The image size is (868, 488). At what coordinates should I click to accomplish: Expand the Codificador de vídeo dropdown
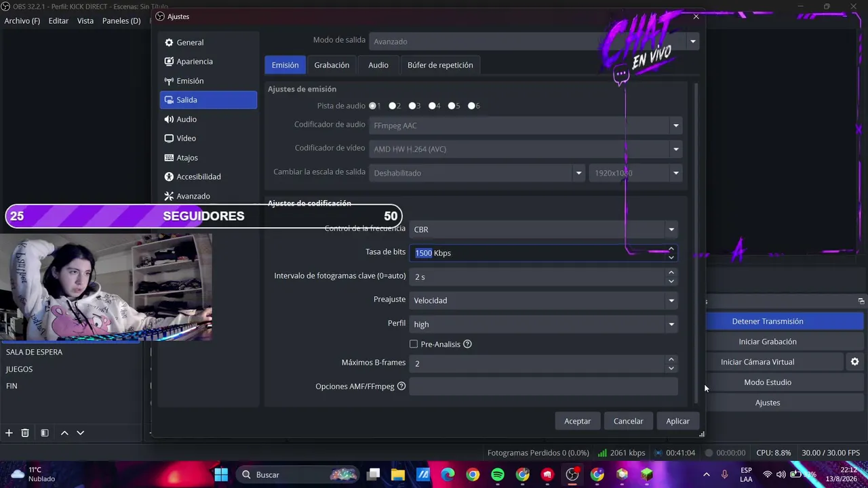526,149
